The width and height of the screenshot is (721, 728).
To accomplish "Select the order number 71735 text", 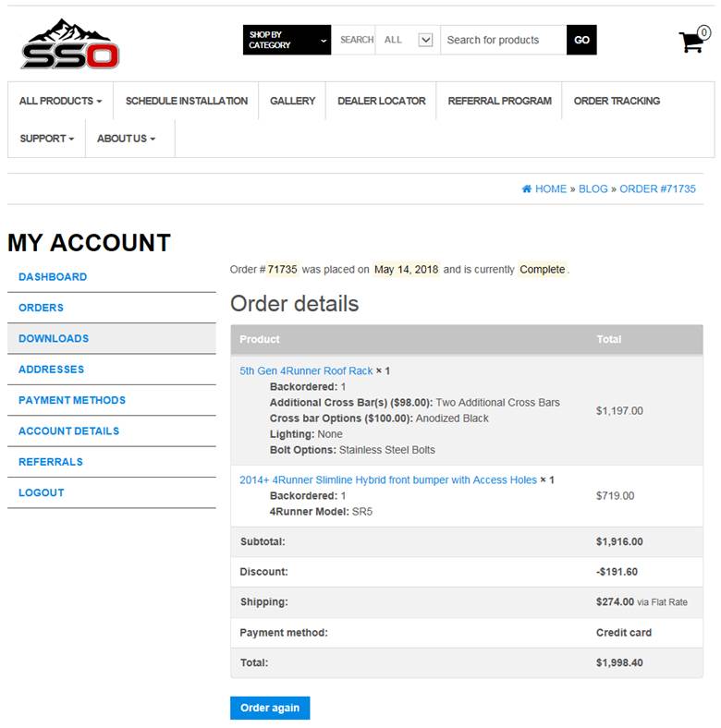I will [x=282, y=269].
